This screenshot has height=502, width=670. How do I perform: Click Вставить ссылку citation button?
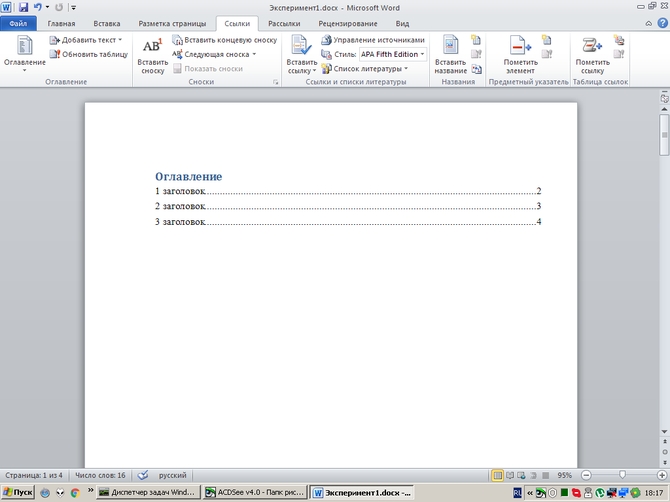(301, 53)
